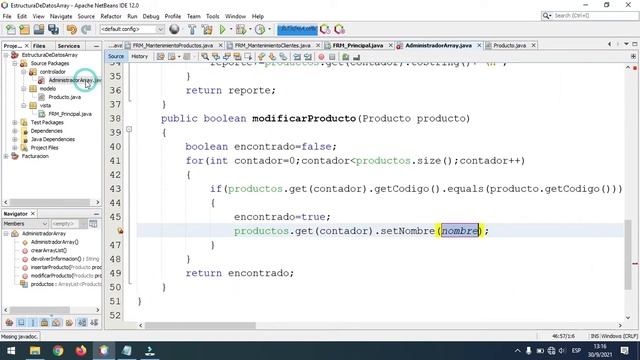Click the first garbage collection icon after memory bar
This screenshot has height=360, width=640.
click(x=325, y=29)
